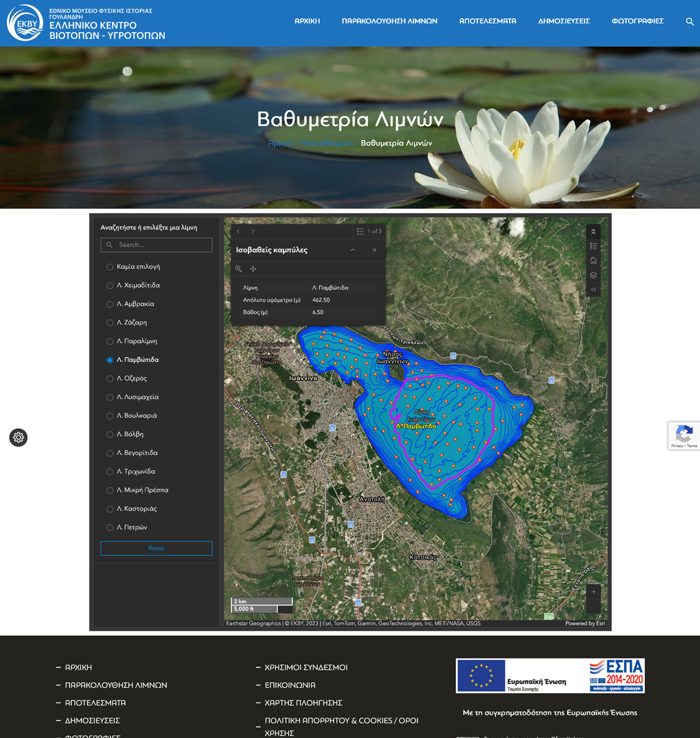Click the map home extent icon
700x738 pixels.
click(x=593, y=261)
